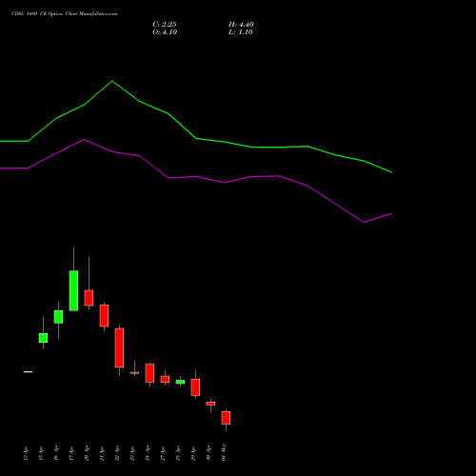Select the thin red doji after the longest candle
The height and width of the screenshot is (476, 476).
tap(134, 373)
